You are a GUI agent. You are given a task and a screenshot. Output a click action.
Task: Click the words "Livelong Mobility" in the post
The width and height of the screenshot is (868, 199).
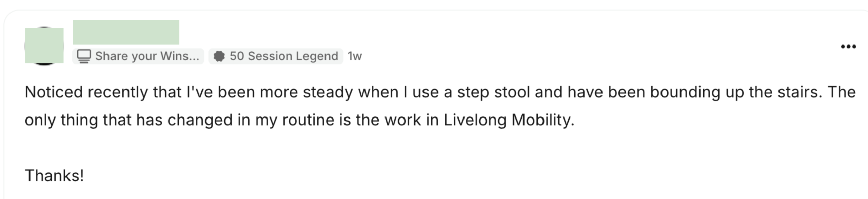tap(508, 120)
